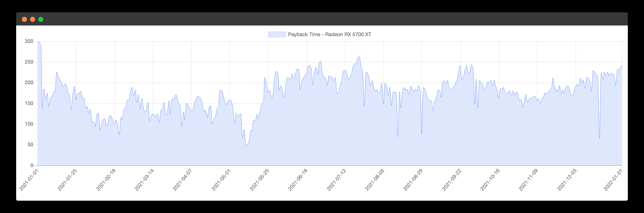Click the 2021-09-22 date on the x-axis
644x213 pixels.
[x=452, y=180]
